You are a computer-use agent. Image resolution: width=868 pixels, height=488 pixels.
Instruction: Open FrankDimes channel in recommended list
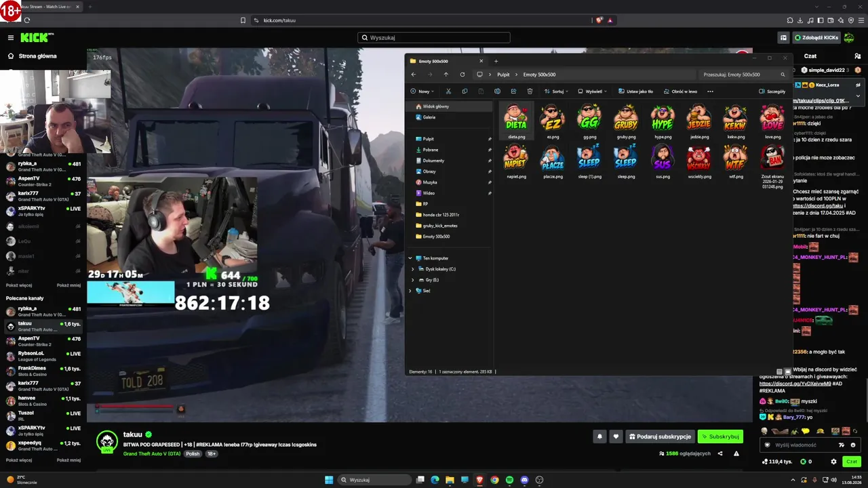point(43,371)
